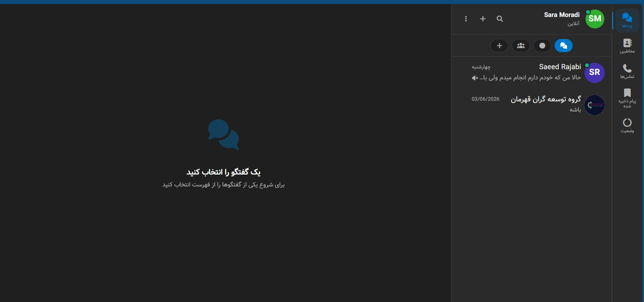Open the chat with Saeed Rajabi
This screenshot has height=302, width=644.
click(x=532, y=73)
